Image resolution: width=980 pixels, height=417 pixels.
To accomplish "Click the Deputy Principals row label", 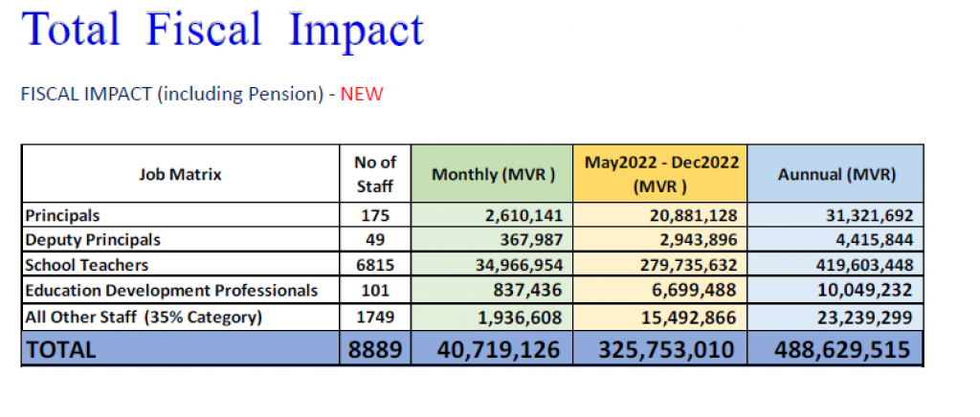I will [x=93, y=240].
